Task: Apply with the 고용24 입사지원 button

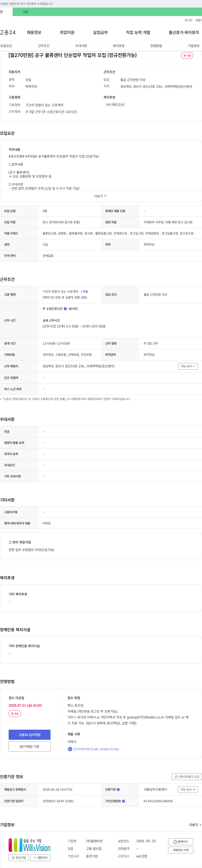Action: point(30,735)
